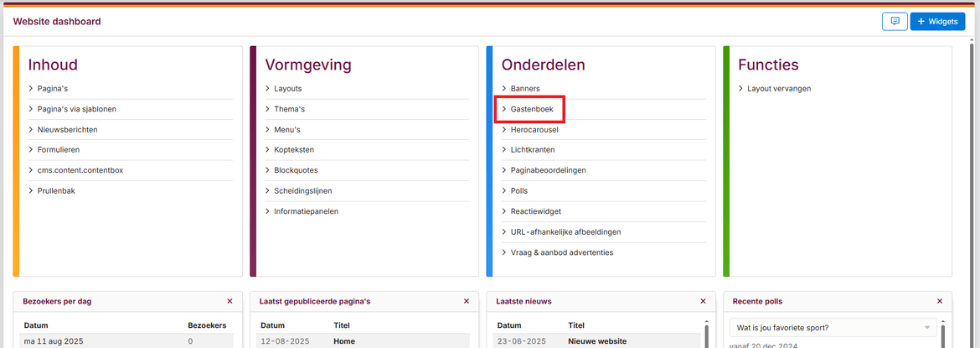980x348 pixels.
Task: Close the Bezoekers per dag widget
Action: coord(230,301)
